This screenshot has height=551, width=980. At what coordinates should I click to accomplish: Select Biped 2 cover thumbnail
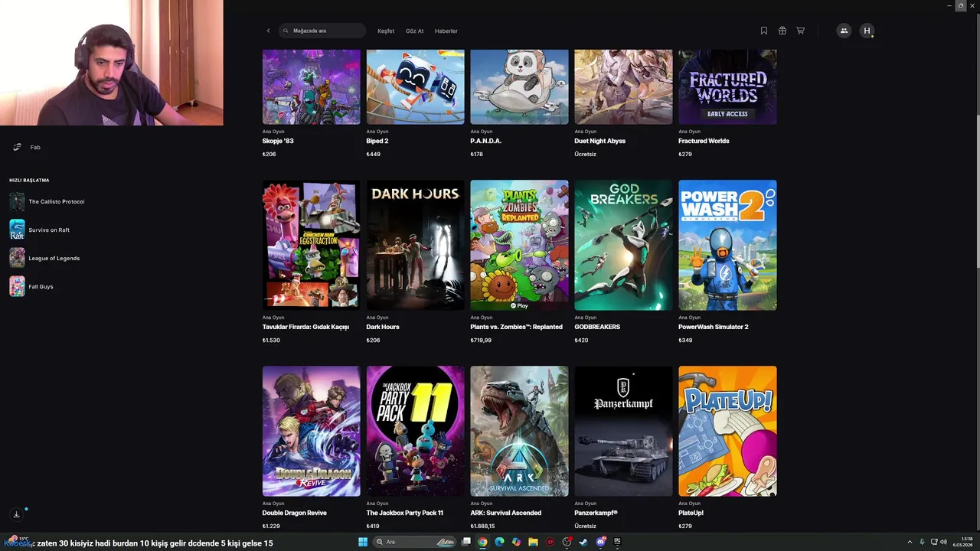416,86
